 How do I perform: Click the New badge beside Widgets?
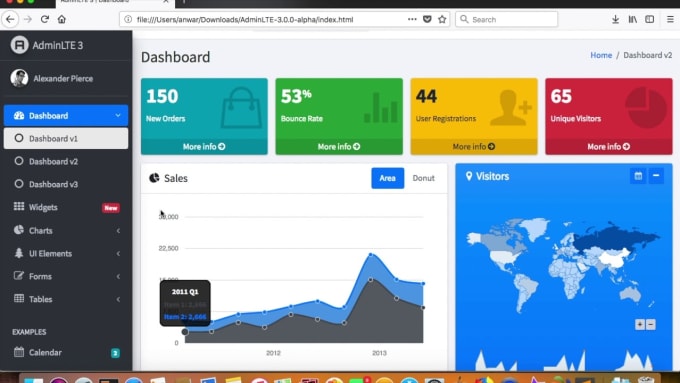pyautogui.click(x=111, y=208)
